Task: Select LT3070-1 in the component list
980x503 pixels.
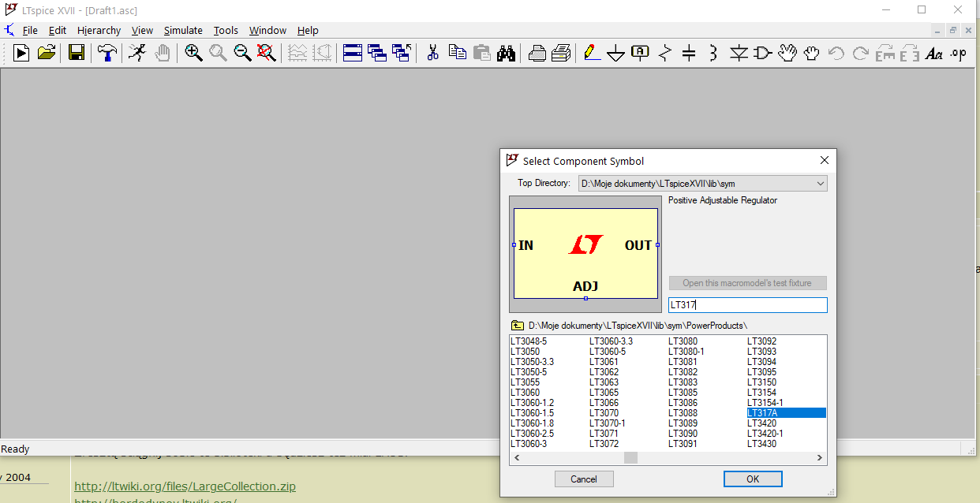Action: pyautogui.click(x=608, y=423)
